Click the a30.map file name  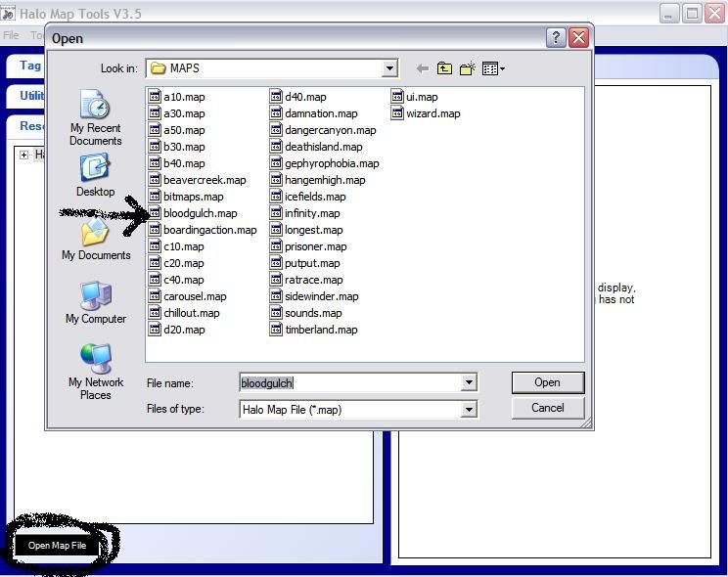pyautogui.click(x=184, y=113)
